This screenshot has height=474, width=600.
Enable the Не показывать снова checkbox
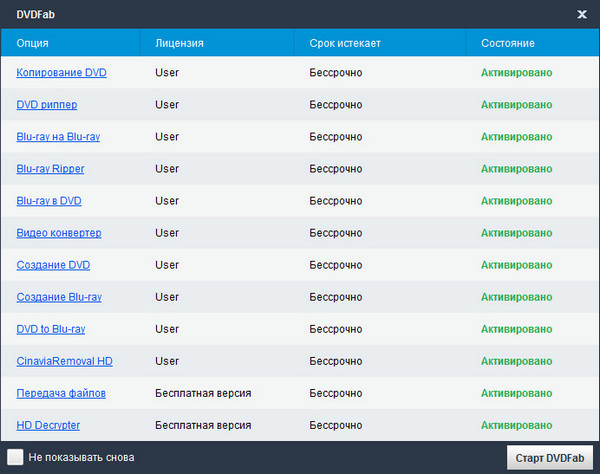click(14, 457)
